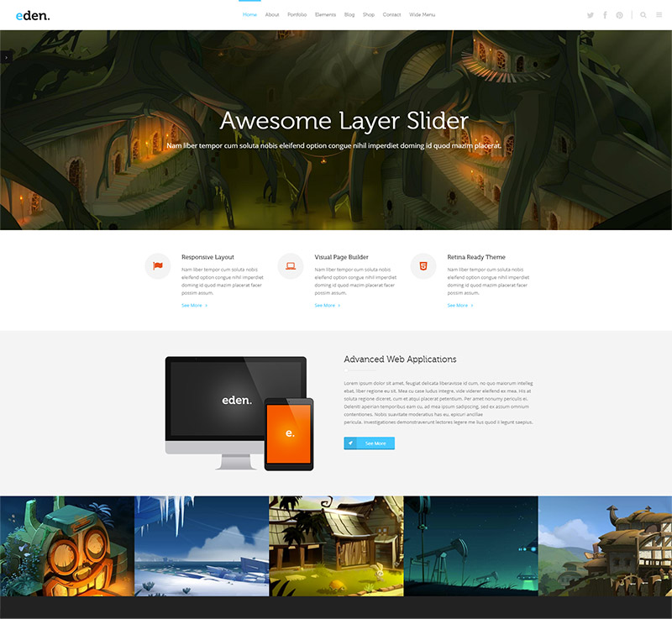The width and height of the screenshot is (672, 619).
Task: Open the Elements navigation menu
Action: click(x=325, y=15)
